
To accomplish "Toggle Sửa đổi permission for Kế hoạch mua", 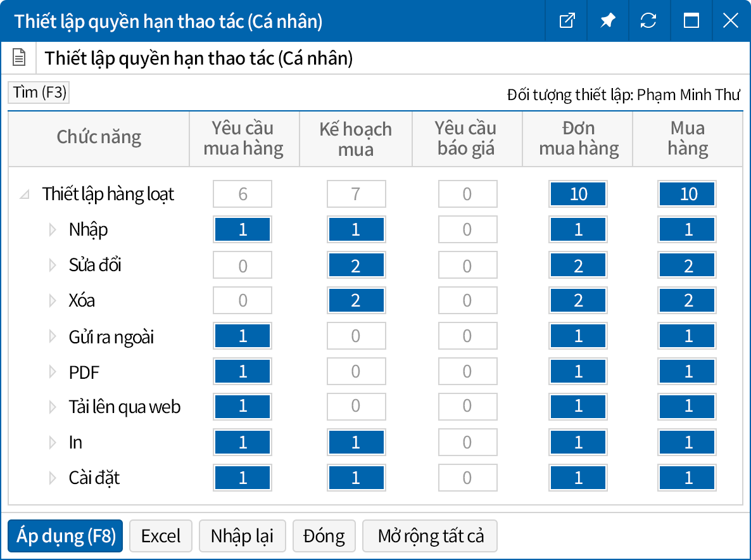I will click(x=355, y=265).
